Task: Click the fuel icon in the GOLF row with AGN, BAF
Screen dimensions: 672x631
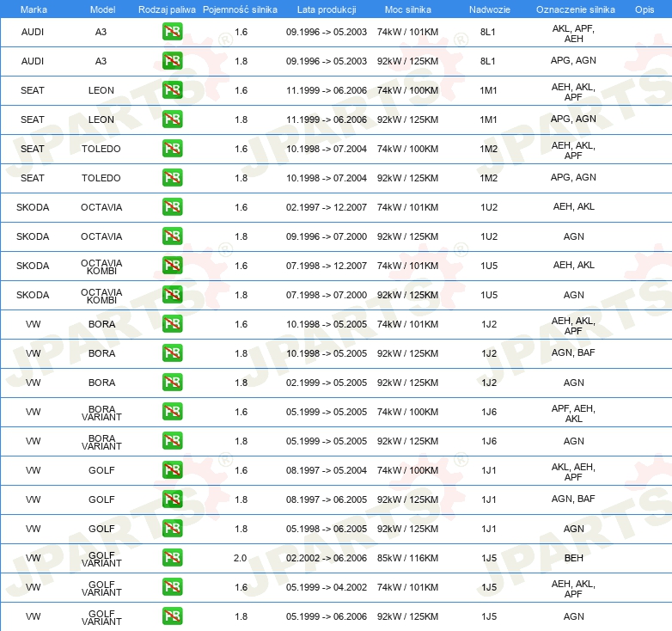Action: [x=172, y=499]
